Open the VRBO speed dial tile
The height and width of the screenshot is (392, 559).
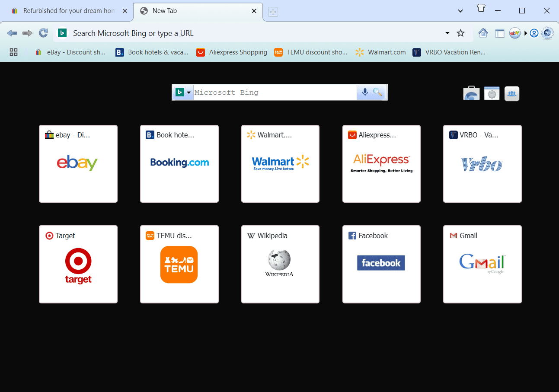coord(482,164)
